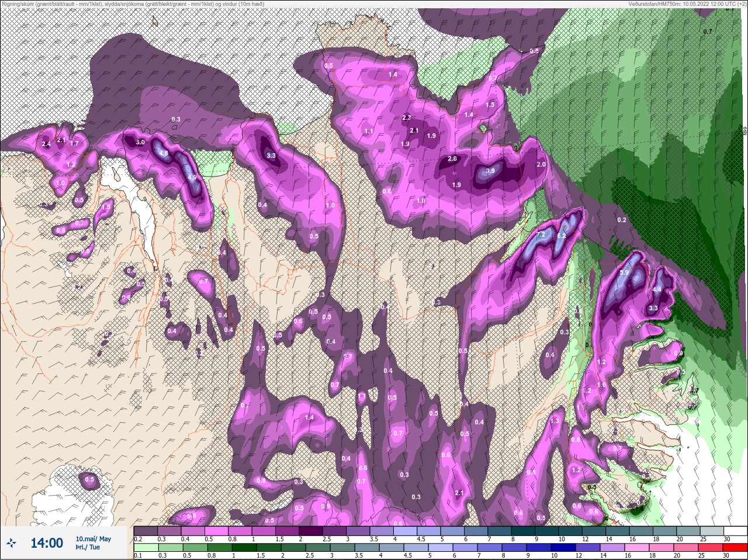The width and height of the screenshot is (748, 560).
Task: Click the 10.maí/May date label
Action: [x=93, y=539]
